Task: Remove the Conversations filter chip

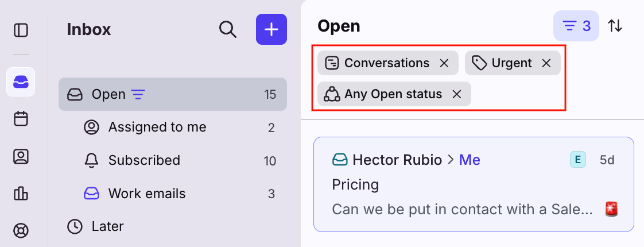Action: point(444,63)
